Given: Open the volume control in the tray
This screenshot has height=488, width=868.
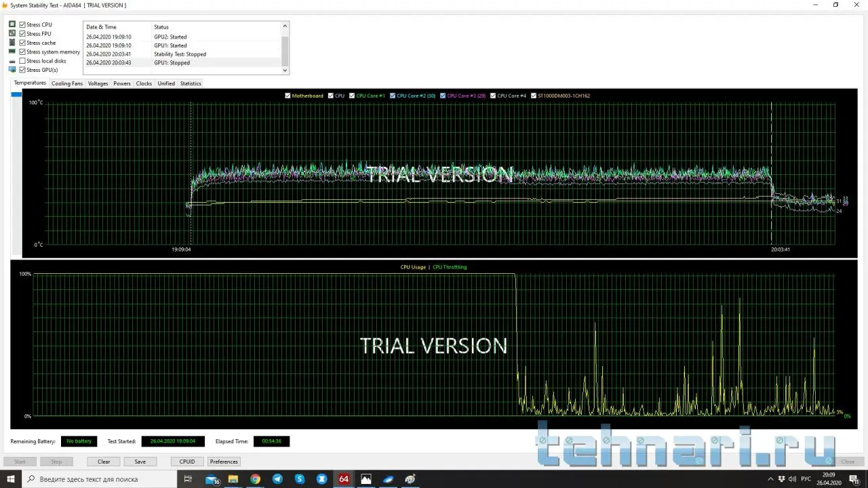Looking at the screenshot, I should pyautogui.click(x=793, y=479).
